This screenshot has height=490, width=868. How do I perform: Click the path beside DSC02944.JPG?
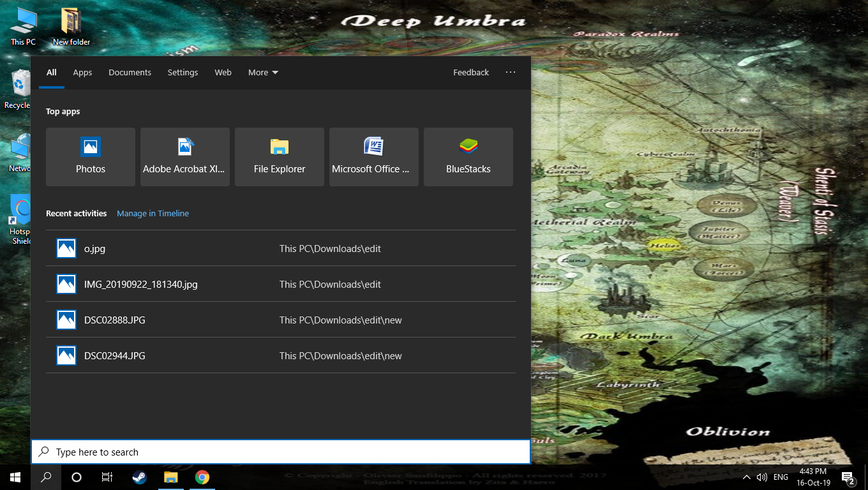coord(341,355)
